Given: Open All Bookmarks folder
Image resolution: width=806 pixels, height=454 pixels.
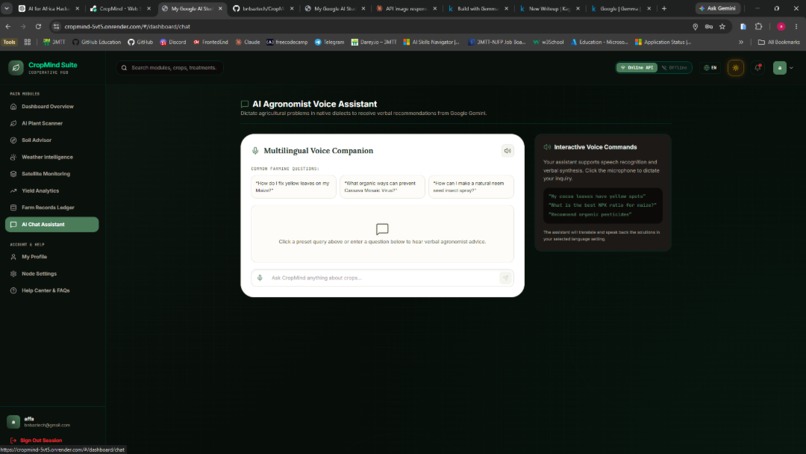Looking at the screenshot, I should [x=779, y=42].
